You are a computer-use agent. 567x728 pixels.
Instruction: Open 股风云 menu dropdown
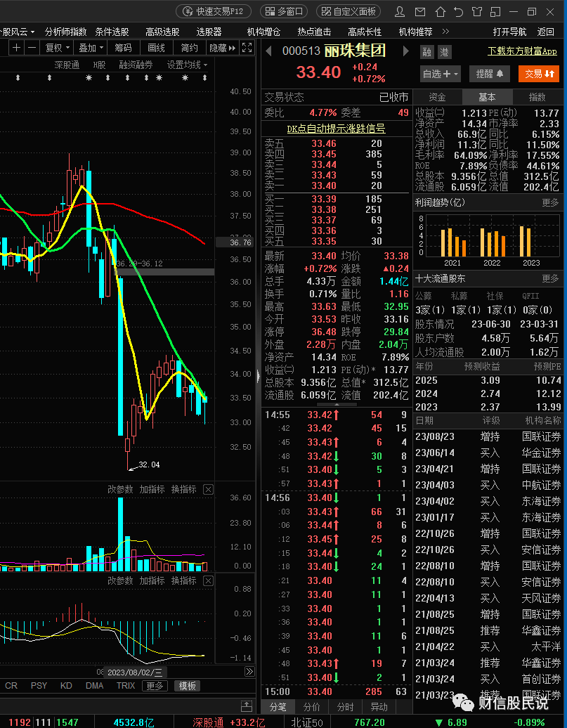(17, 32)
